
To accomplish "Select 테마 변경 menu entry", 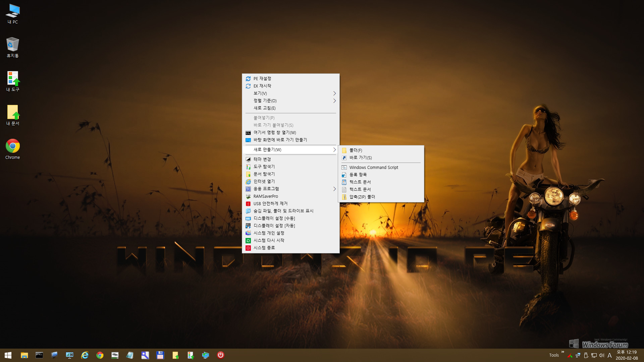I will point(290,159).
